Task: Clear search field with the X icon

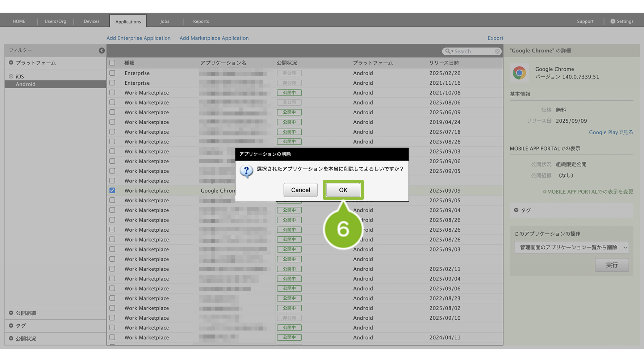Action: 497,51
